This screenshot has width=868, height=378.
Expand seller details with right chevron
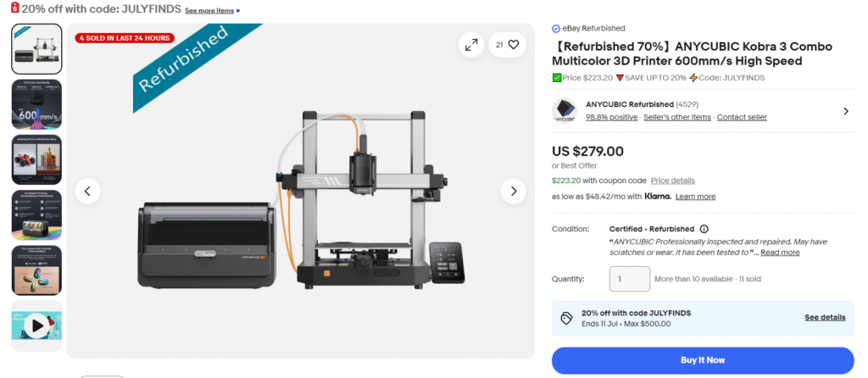(845, 111)
